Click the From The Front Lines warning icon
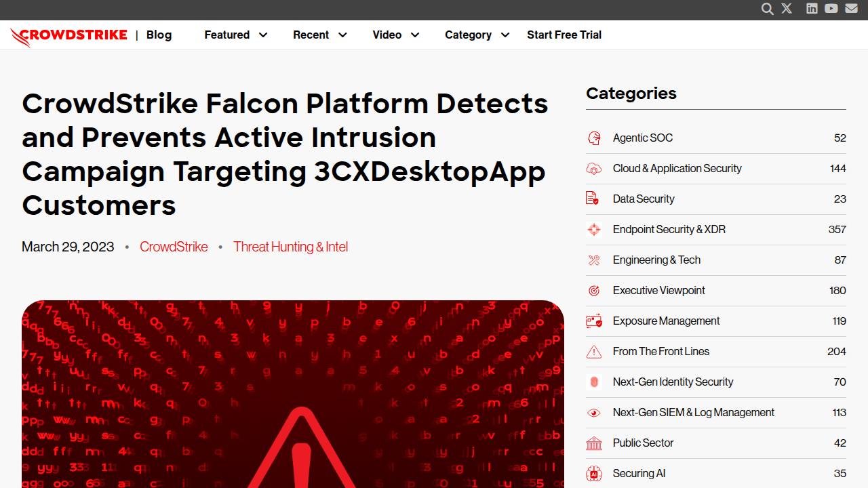The width and height of the screenshot is (868, 488). coord(594,352)
